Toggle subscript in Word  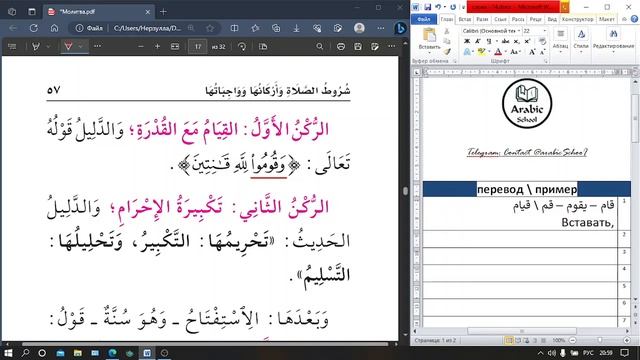click(x=517, y=41)
